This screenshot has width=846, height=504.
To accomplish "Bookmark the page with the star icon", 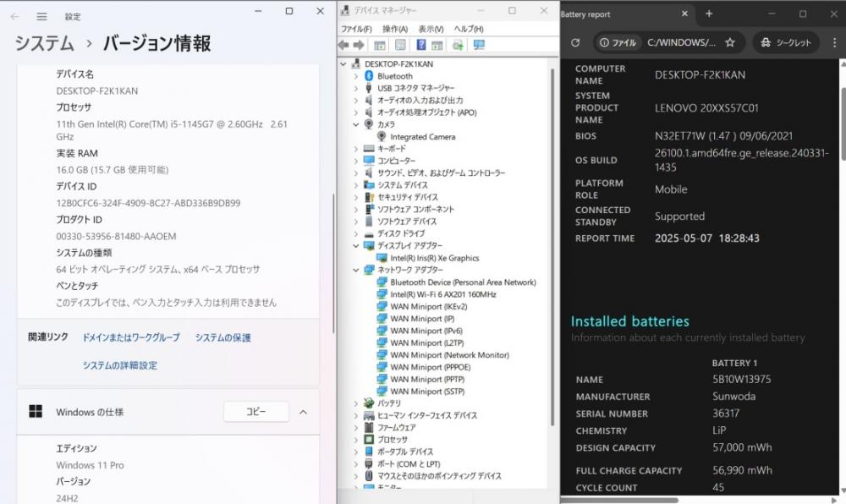I will (x=730, y=42).
